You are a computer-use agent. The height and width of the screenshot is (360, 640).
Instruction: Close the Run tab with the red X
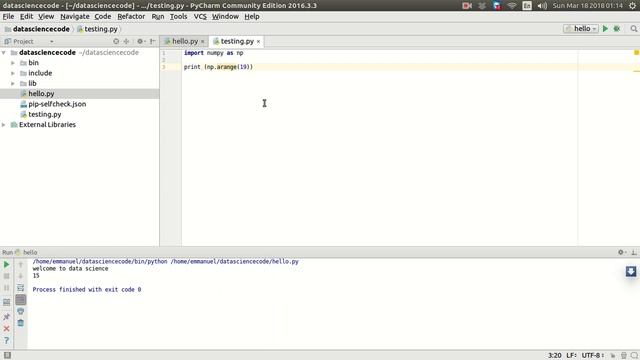tap(7, 328)
